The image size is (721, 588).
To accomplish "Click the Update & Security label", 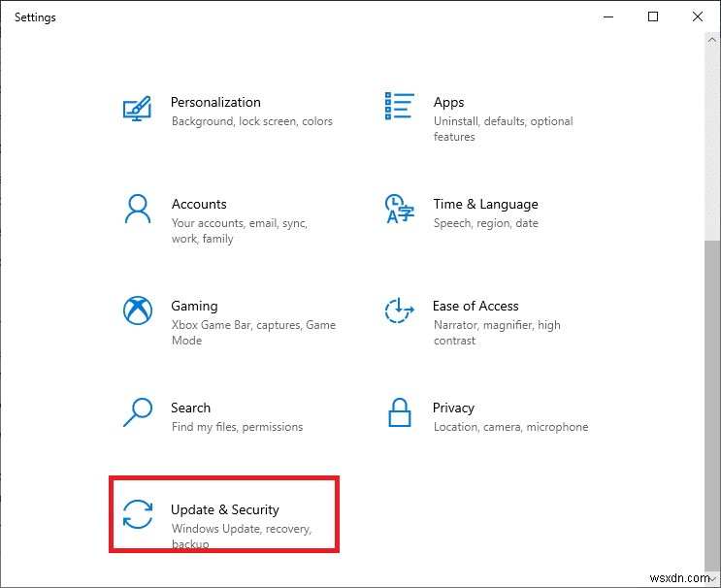I will 225,509.
